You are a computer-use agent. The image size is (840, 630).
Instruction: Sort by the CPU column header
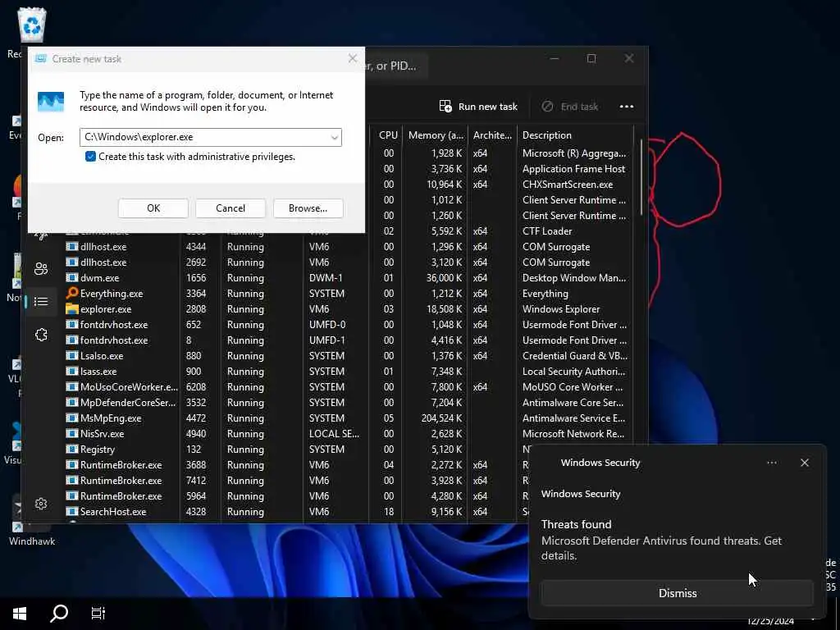click(x=388, y=135)
